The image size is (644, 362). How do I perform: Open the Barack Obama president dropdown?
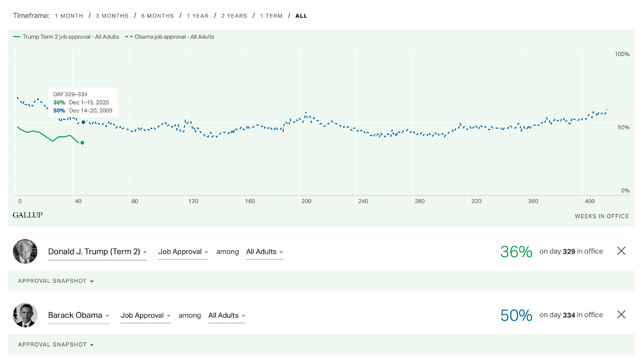tap(79, 315)
